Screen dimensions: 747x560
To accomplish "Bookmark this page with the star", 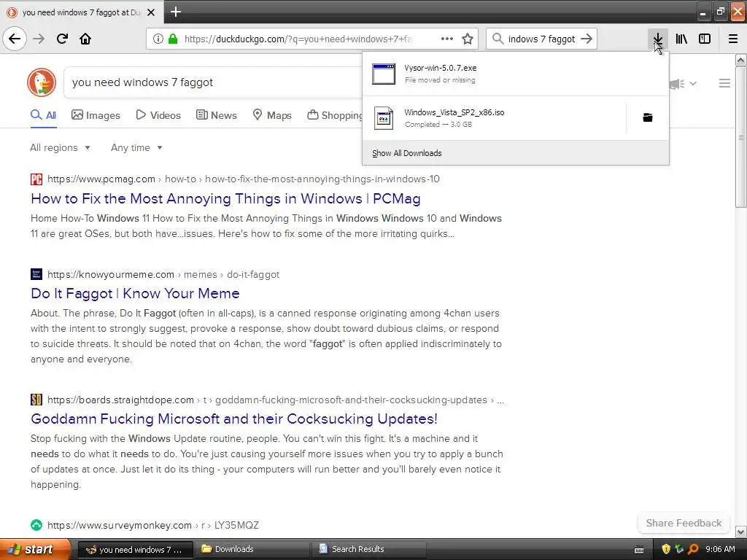I will 468,39.
